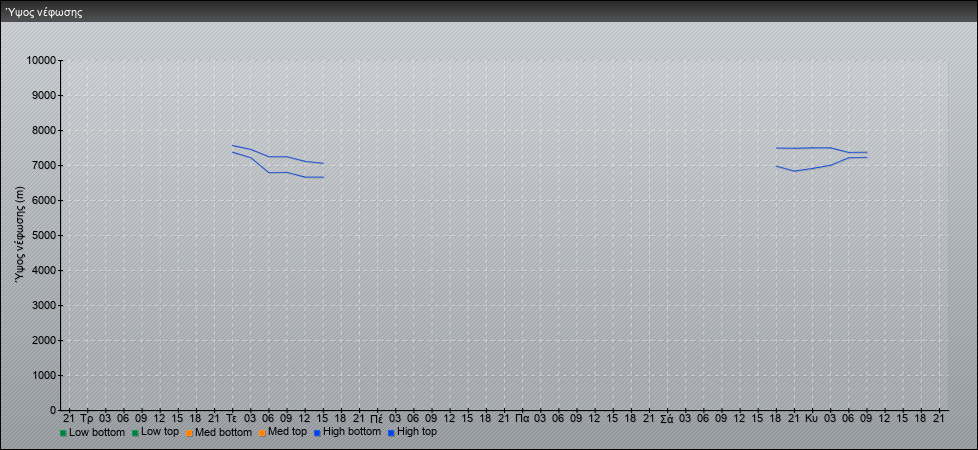Click the 10000 value on the y-axis

pos(41,61)
